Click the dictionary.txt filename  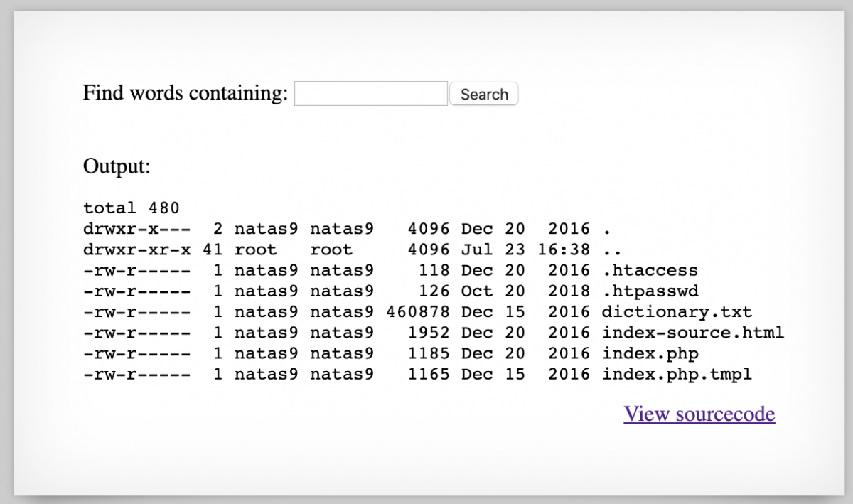click(x=677, y=311)
